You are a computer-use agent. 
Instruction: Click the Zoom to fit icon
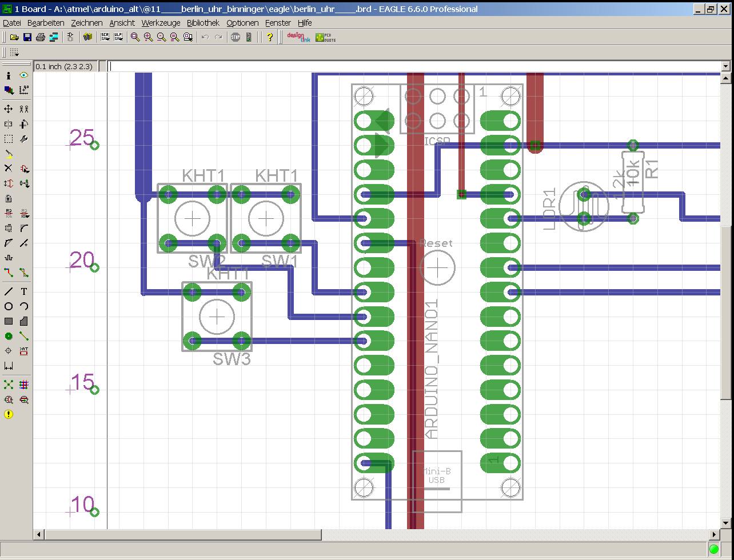135,37
